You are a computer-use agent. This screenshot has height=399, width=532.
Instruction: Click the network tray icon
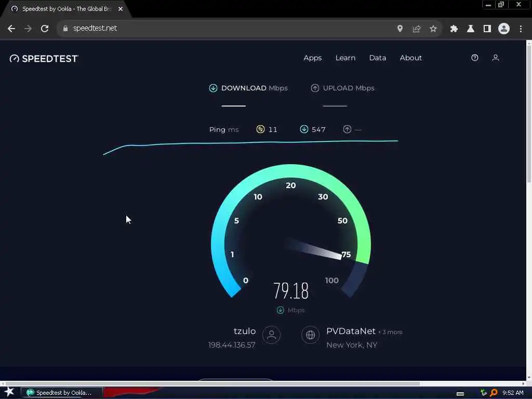point(484,393)
